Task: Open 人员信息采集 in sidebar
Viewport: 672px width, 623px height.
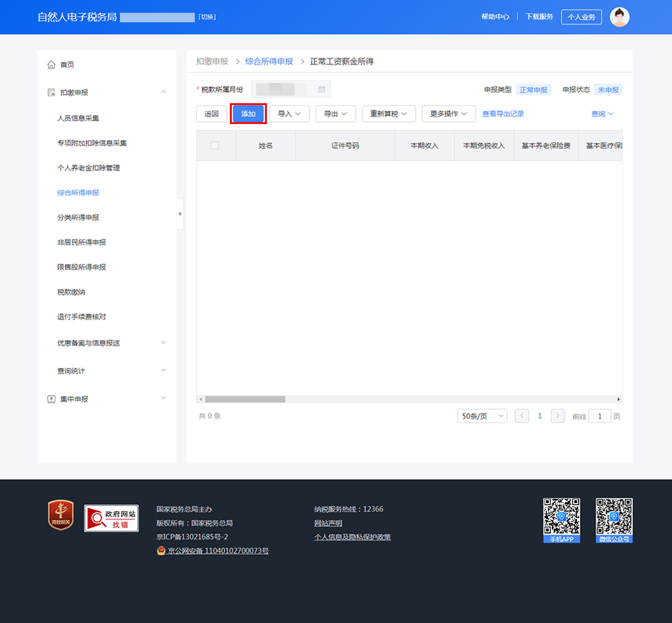Action: point(78,118)
